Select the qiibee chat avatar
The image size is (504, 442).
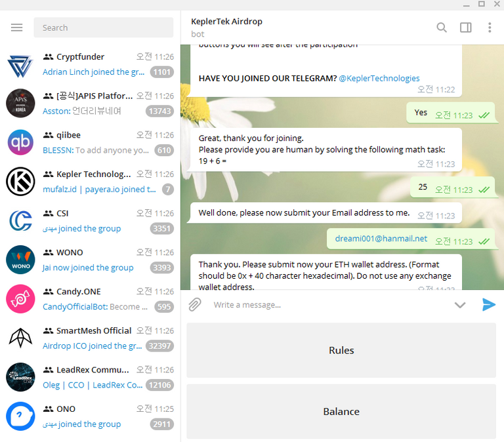pos(20,142)
